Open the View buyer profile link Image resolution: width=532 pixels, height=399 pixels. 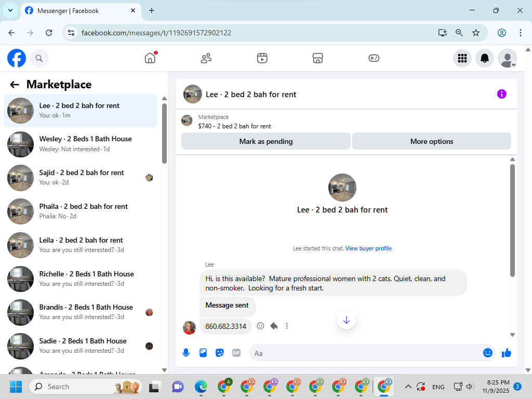(368, 248)
